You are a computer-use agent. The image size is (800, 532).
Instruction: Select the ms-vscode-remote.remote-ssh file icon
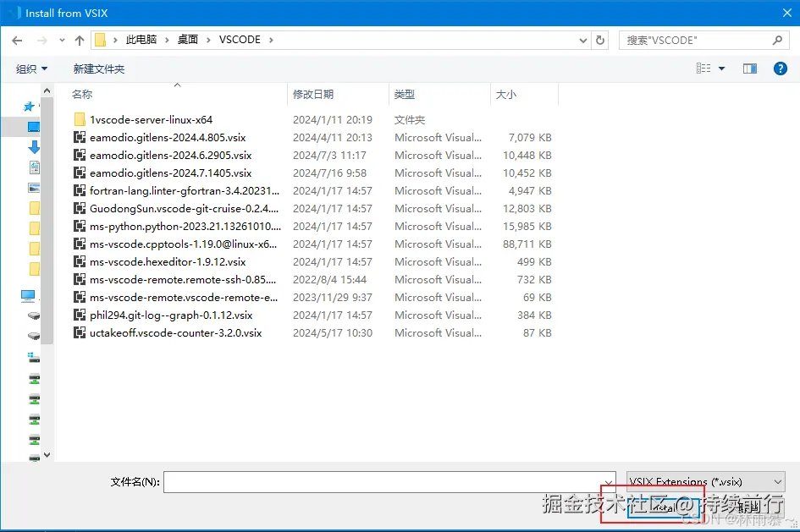(x=80, y=279)
